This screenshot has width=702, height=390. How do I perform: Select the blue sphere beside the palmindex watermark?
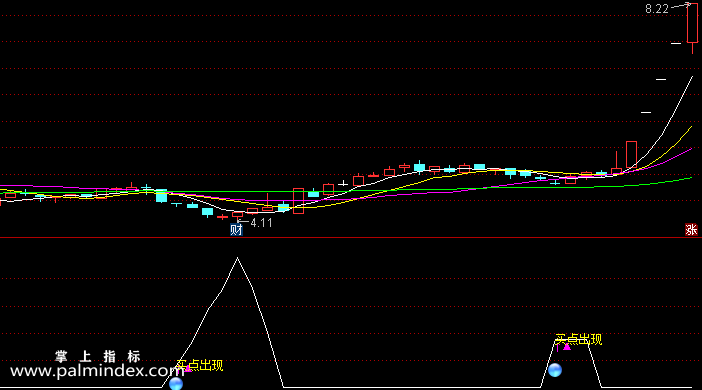click(x=176, y=384)
